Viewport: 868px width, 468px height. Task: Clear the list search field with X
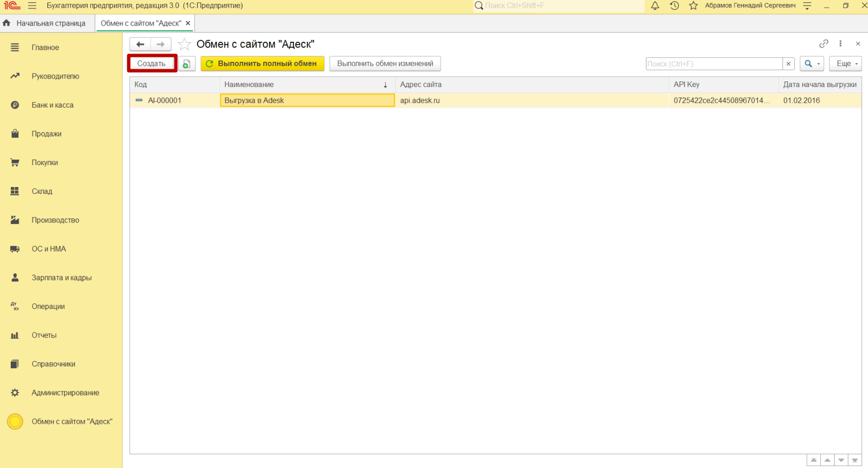coord(788,64)
